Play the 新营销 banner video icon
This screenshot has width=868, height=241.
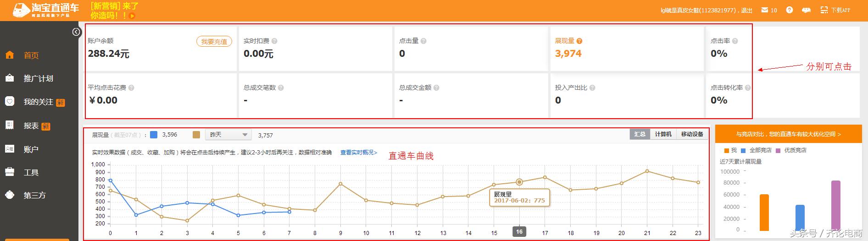tap(132, 16)
